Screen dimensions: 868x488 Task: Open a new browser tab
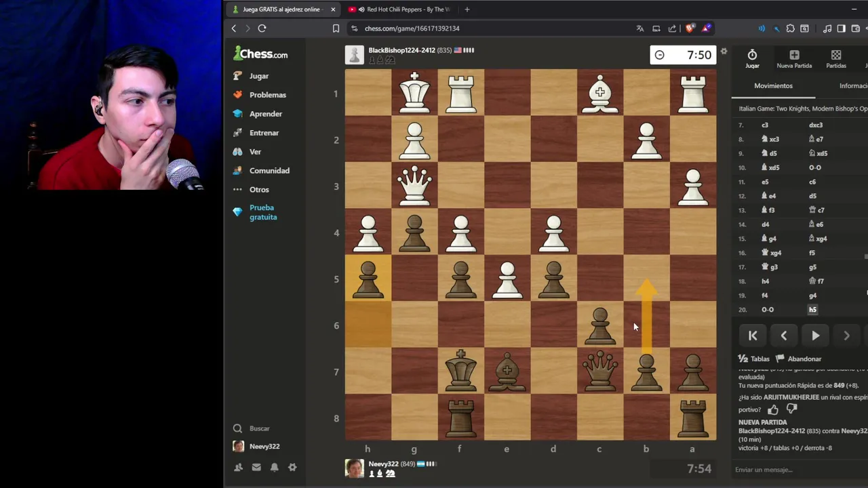coord(467,9)
